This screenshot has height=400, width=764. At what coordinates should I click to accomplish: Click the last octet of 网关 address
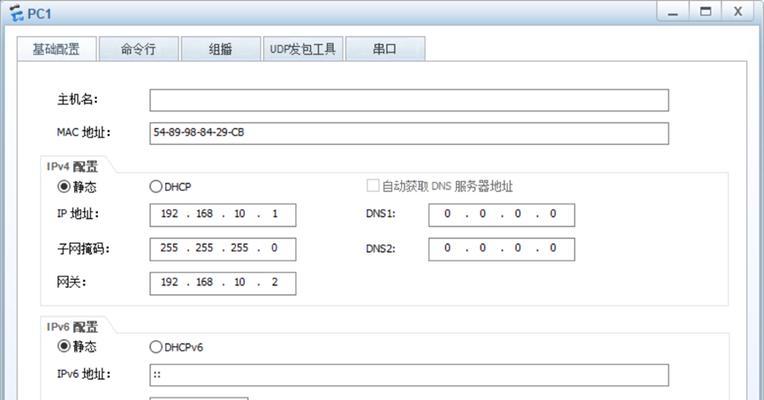pyautogui.click(x=275, y=282)
